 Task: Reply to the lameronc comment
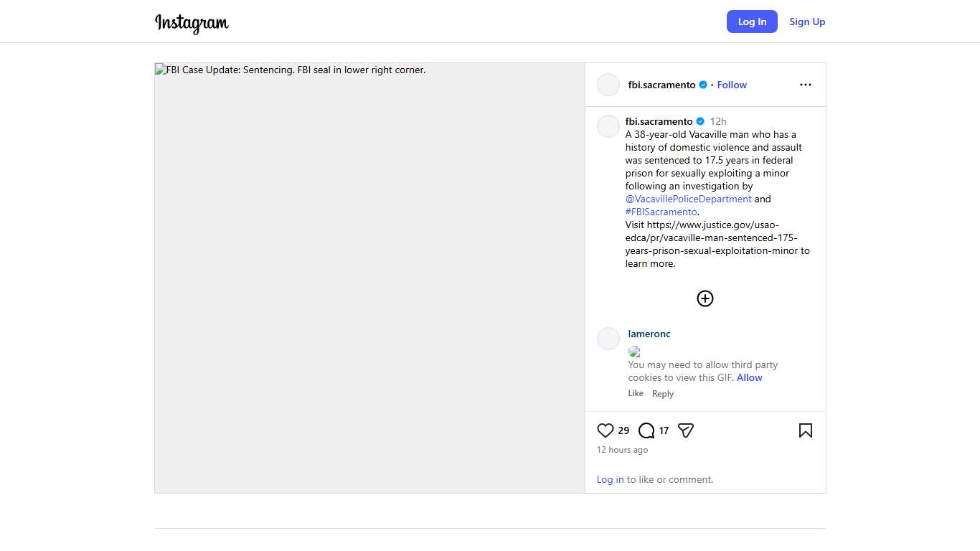[x=662, y=394]
